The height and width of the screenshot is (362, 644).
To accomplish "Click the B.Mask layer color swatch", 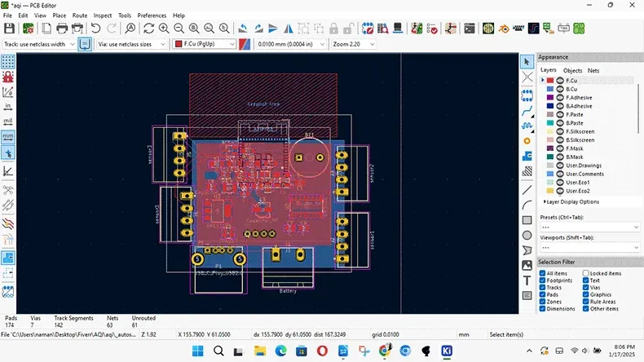I will pos(550,157).
